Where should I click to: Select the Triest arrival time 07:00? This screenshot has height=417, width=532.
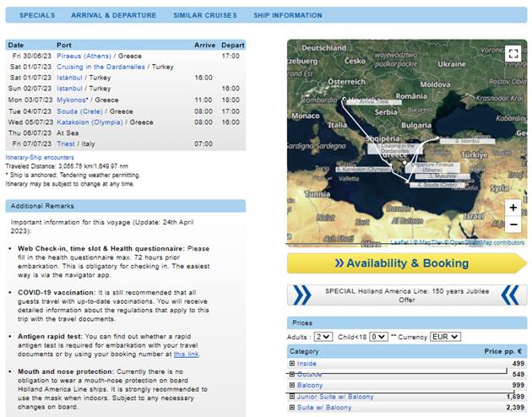[x=204, y=144]
